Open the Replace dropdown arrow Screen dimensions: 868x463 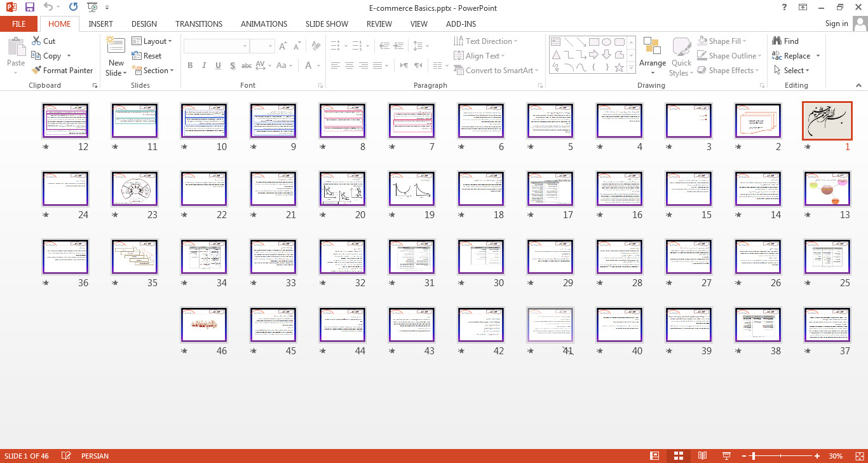pos(818,56)
